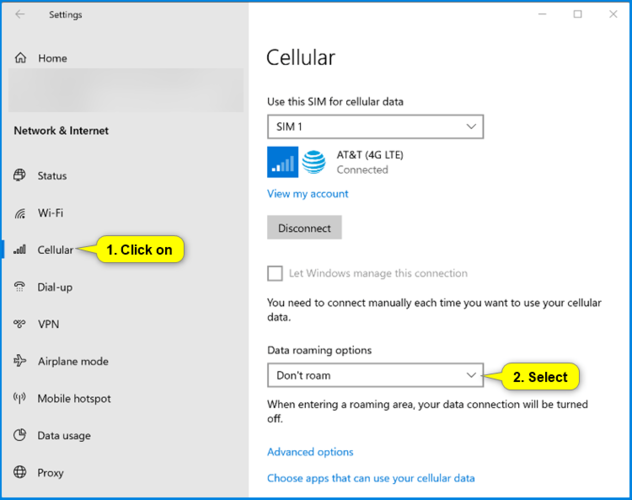
Task: Open the VPN icon in sidebar
Action: (x=19, y=324)
